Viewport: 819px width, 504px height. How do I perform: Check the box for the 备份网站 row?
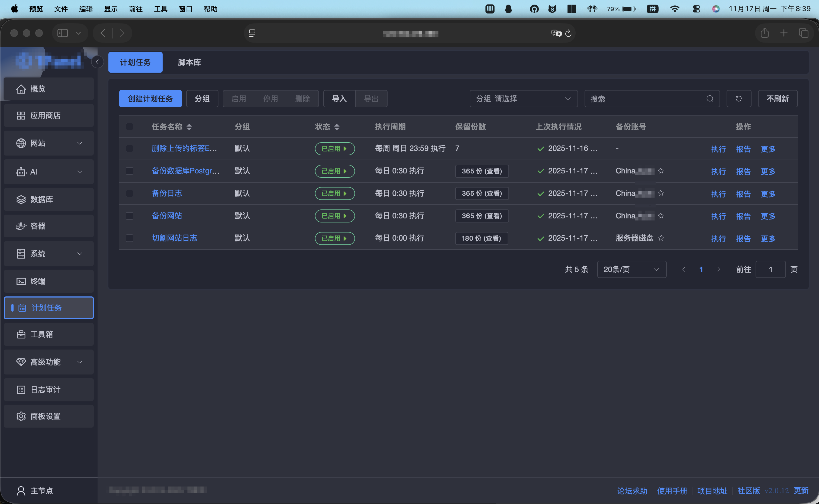[130, 216]
